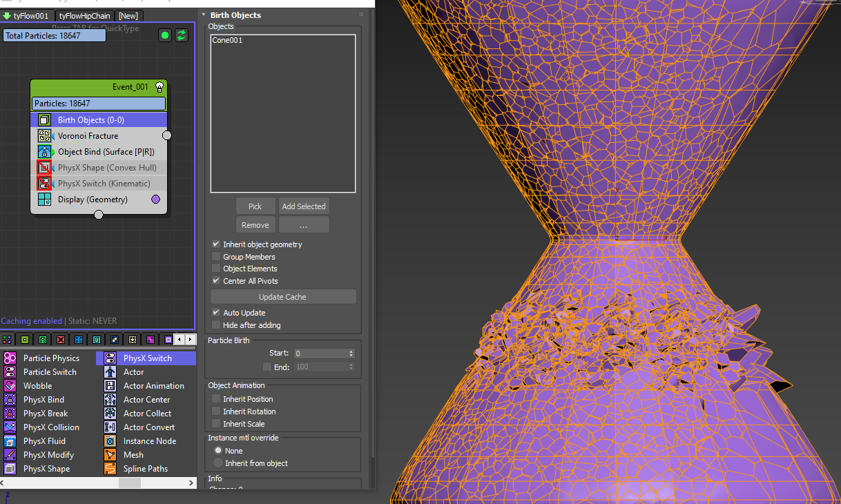
Task: Click the Object Bind operator icon
Action: (44, 152)
